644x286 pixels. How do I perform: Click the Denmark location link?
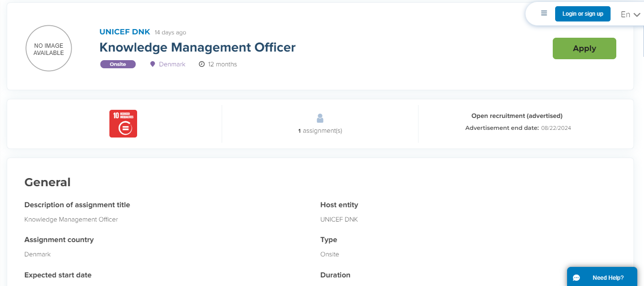172,64
